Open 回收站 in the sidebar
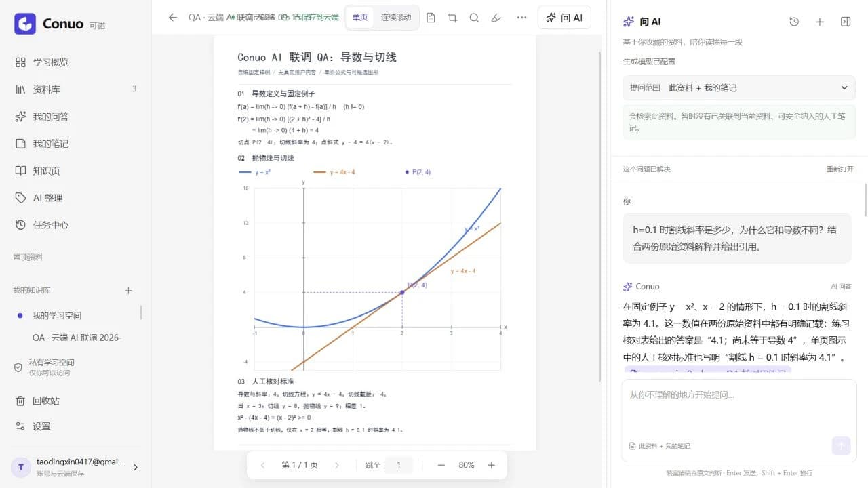 coord(75,401)
